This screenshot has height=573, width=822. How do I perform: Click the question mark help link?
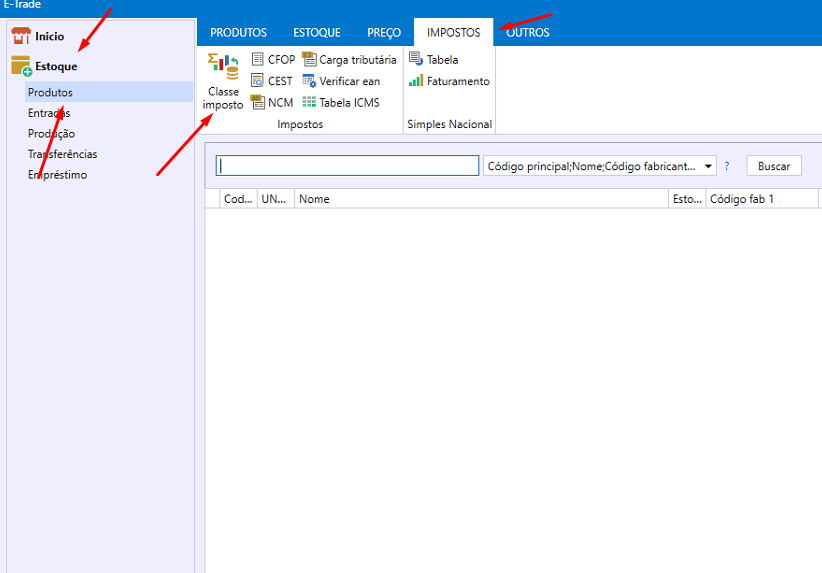click(x=727, y=166)
